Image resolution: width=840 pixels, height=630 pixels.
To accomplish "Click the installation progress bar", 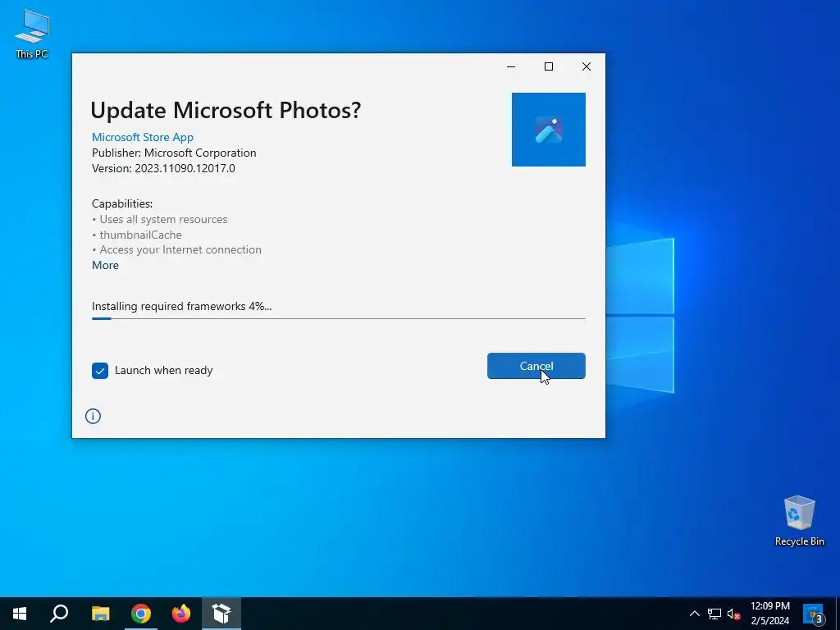I will pyautogui.click(x=338, y=318).
